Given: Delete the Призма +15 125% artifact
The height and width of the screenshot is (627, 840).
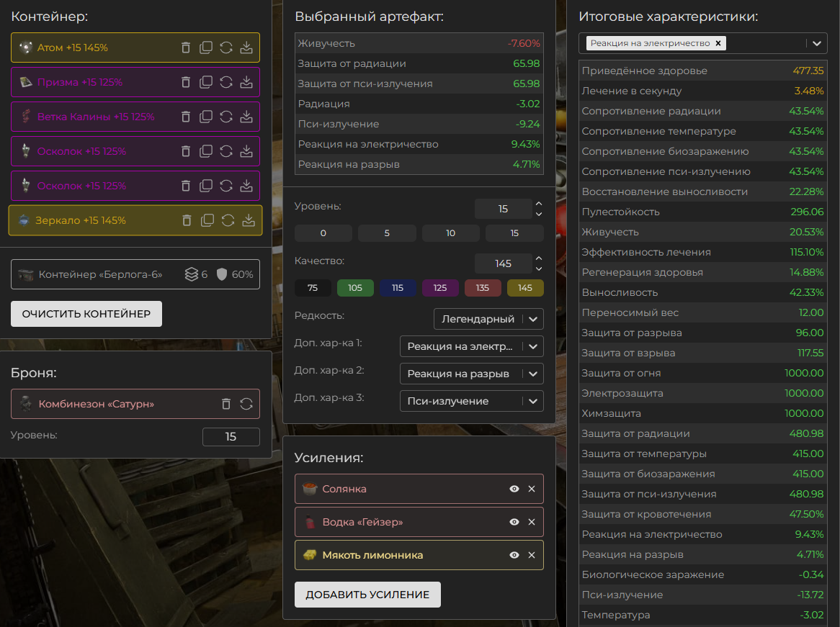Looking at the screenshot, I should coord(186,82).
